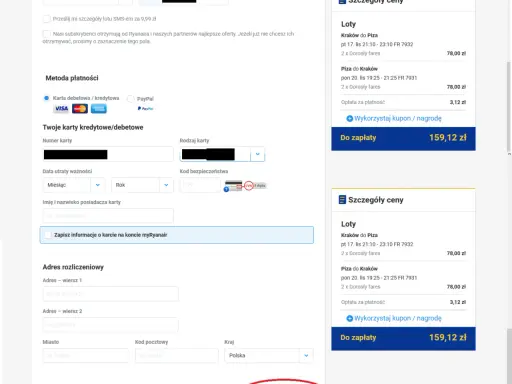The width and height of the screenshot is (512, 384).
Task: Click the Opłata za płatność 3,12 zł row, lower panel
Action: pyautogui.click(x=403, y=302)
